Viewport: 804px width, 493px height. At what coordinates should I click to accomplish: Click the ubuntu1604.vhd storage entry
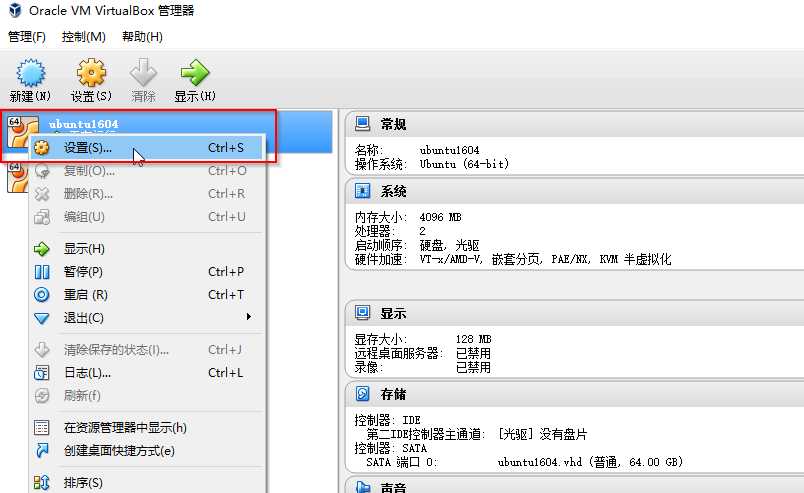pyautogui.click(x=590, y=462)
